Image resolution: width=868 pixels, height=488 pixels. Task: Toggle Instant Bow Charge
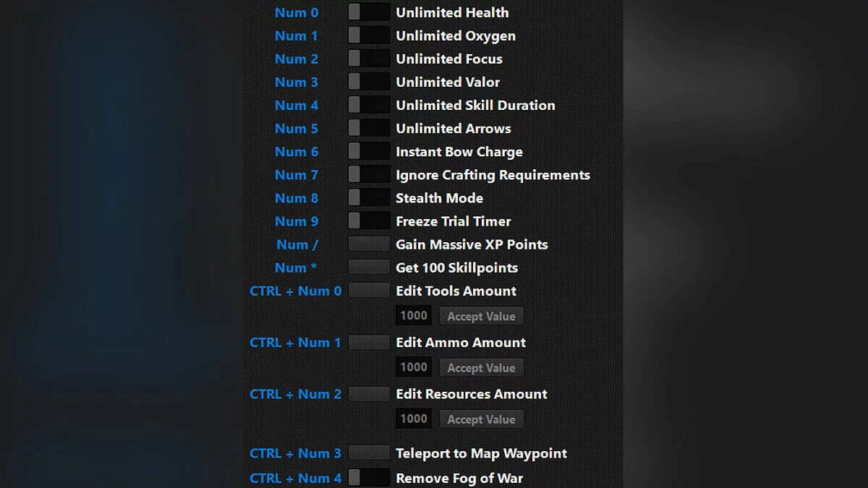click(x=369, y=151)
